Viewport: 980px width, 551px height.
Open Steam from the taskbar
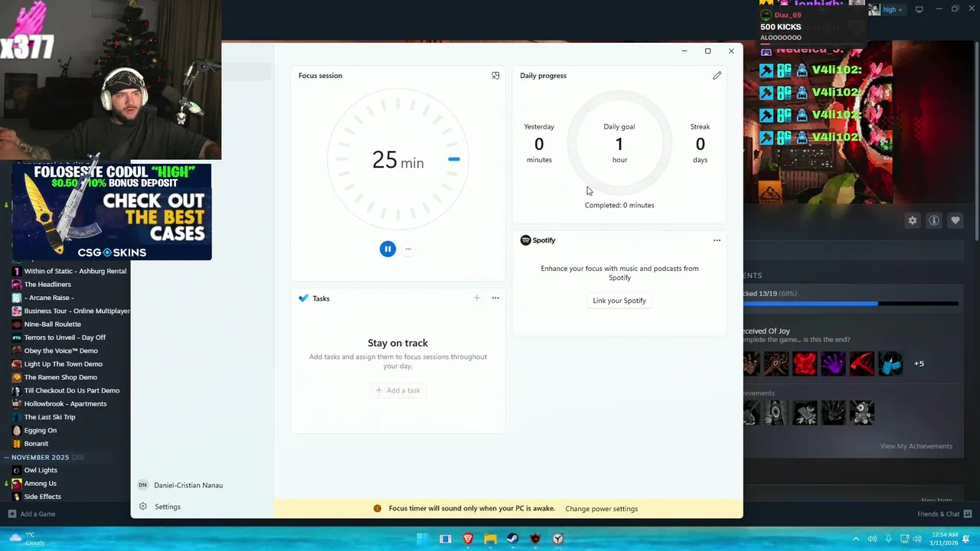pyautogui.click(x=513, y=539)
